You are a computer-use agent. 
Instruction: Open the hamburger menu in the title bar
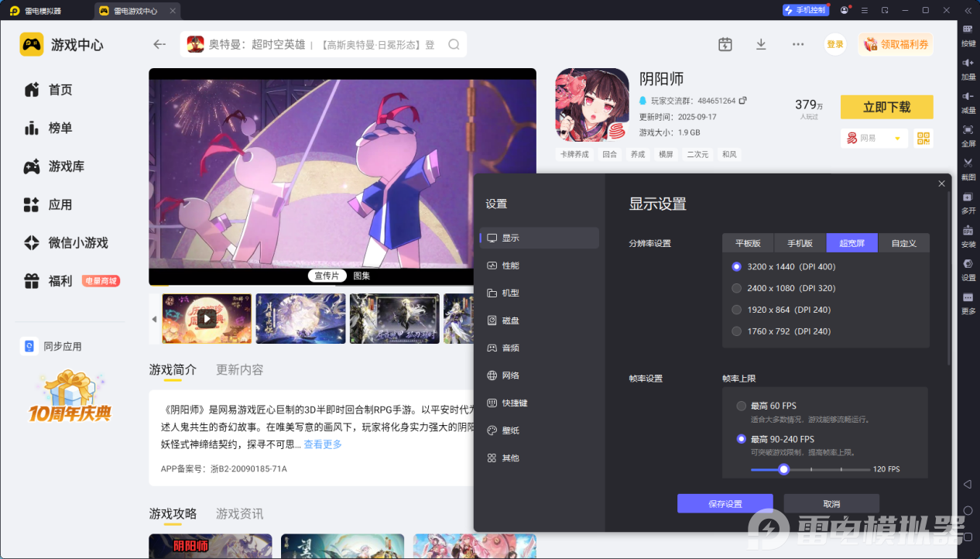point(864,10)
